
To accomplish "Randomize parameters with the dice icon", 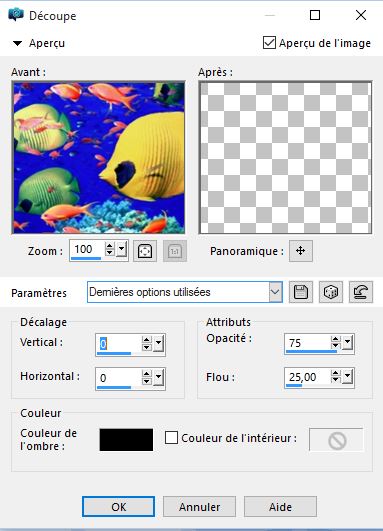I will (331, 292).
